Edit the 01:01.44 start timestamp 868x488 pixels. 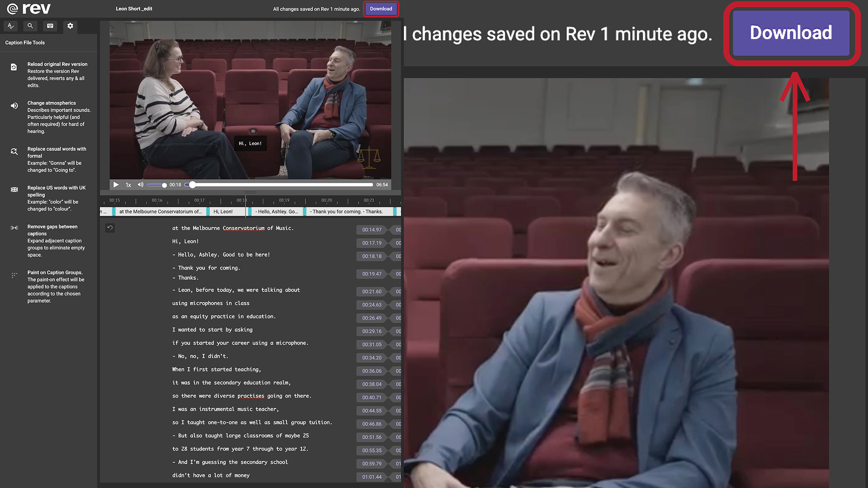(372, 477)
